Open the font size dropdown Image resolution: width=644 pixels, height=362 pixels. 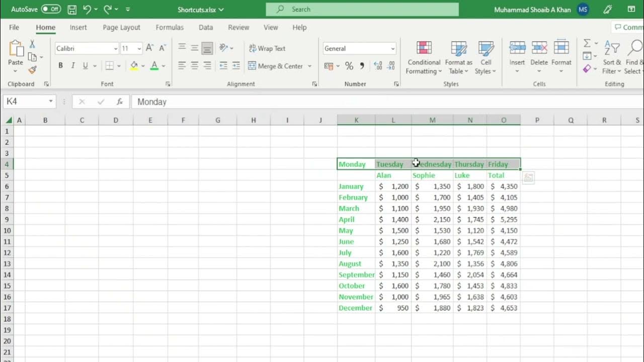click(139, 48)
